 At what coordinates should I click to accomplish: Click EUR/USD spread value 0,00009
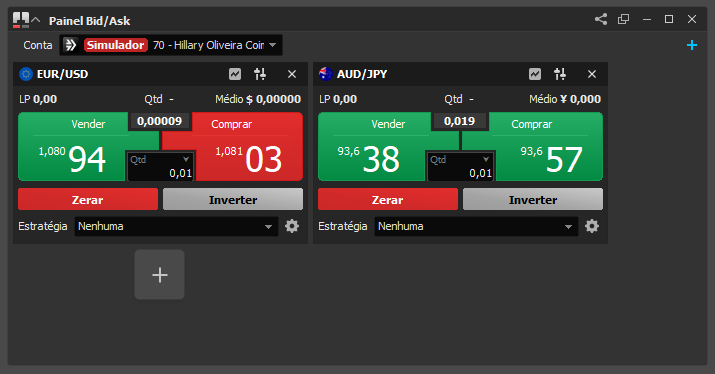[x=160, y=121]
